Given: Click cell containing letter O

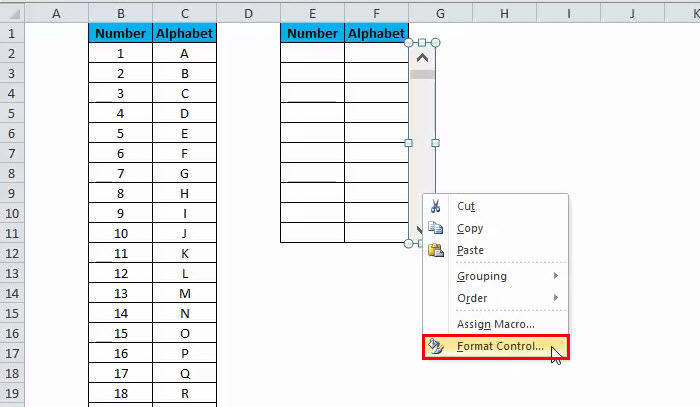Looking at the screenshot, I should [x=184, y=333].
